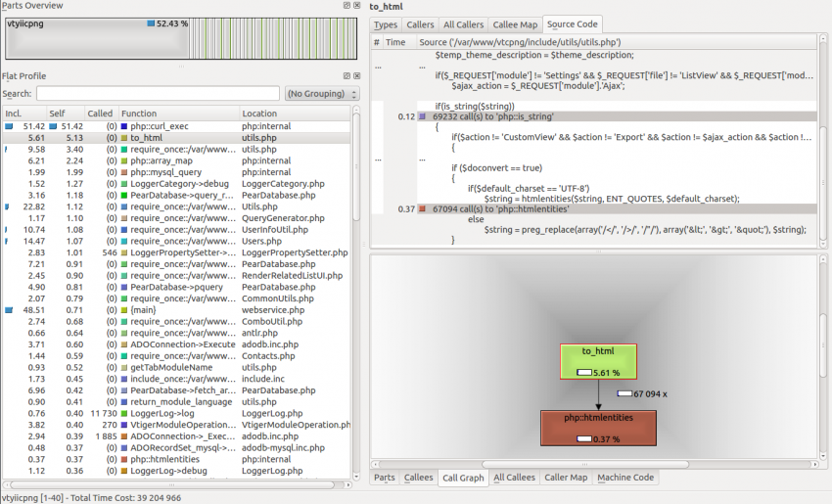Click the blue php::curl_exec color icon
The height and width of the screenshot is (504, 832).
coord(124,127)
